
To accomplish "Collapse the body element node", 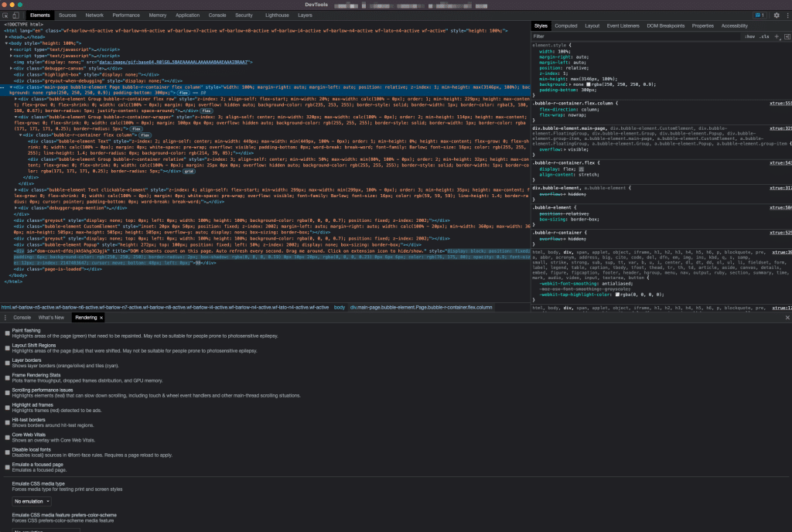I will [x=7, y=43].
